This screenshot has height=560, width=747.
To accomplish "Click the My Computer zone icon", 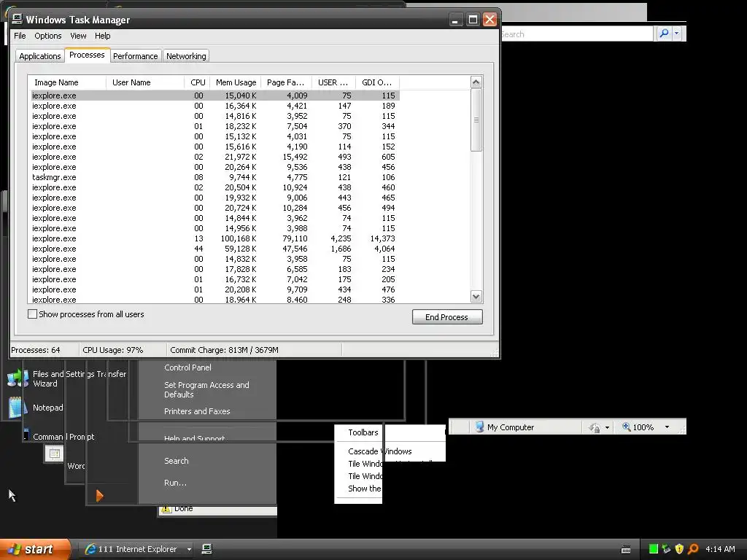I will point(479,427).
